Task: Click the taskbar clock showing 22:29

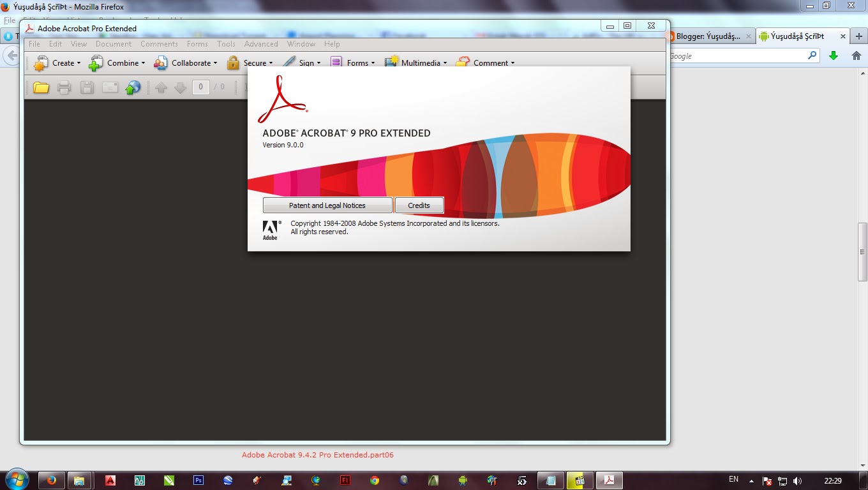Action: click(x=833, y=480)
